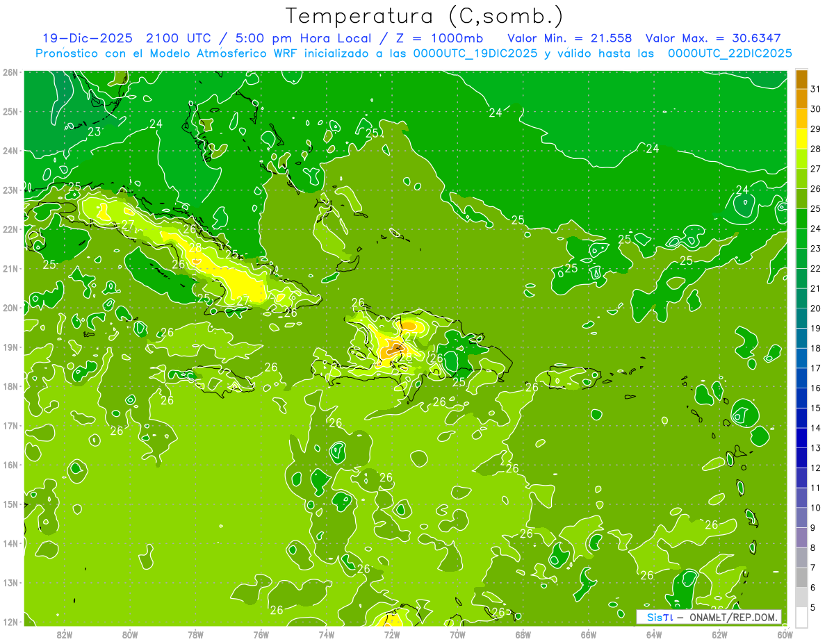834x644 pixels.
Task: Click the '22' label on the color scale
Action: 816,268
